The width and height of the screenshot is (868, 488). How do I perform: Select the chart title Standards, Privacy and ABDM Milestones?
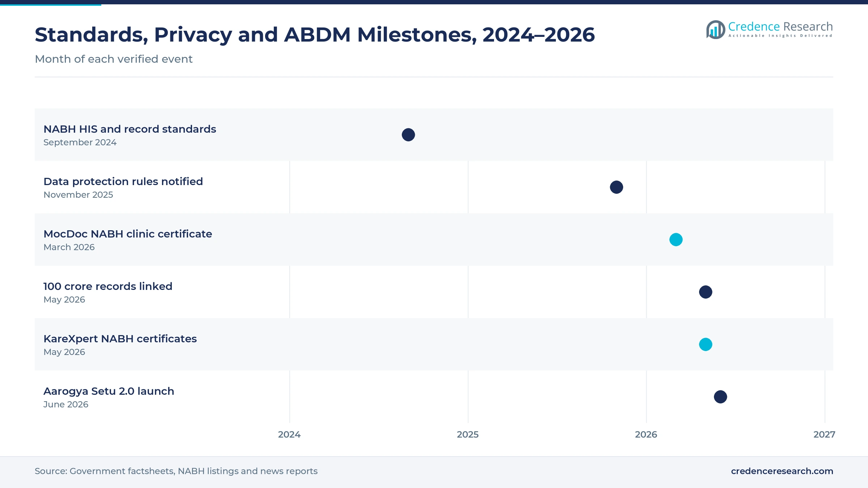[x=315, y=35]
